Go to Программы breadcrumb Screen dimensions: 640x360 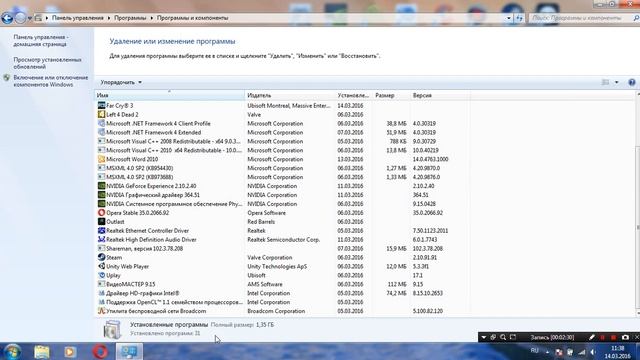(130, 18)
